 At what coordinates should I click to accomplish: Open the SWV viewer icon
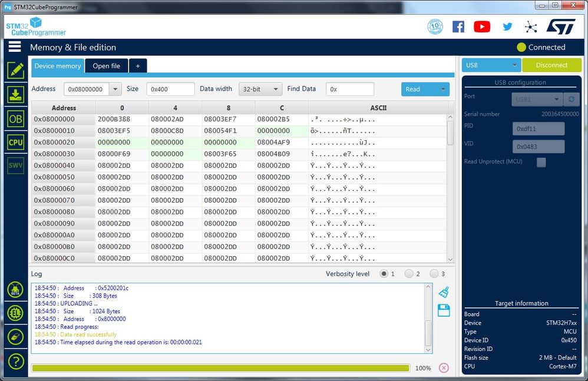(15, 165)
